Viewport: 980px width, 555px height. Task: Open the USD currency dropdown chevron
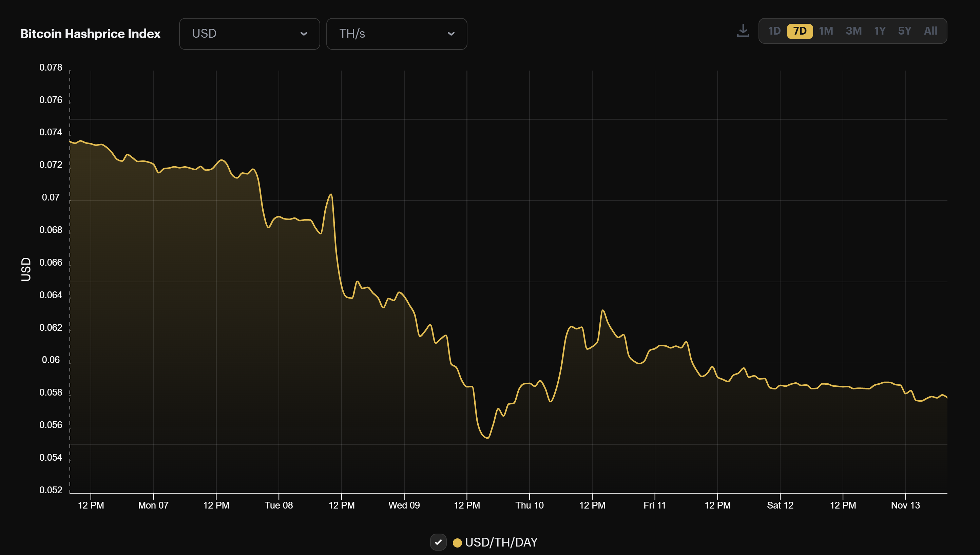[304, 34]
